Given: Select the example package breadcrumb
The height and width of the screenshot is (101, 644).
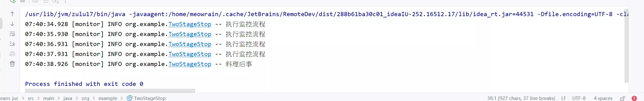Looking at the screenshot, I should (x=108, y=98).
